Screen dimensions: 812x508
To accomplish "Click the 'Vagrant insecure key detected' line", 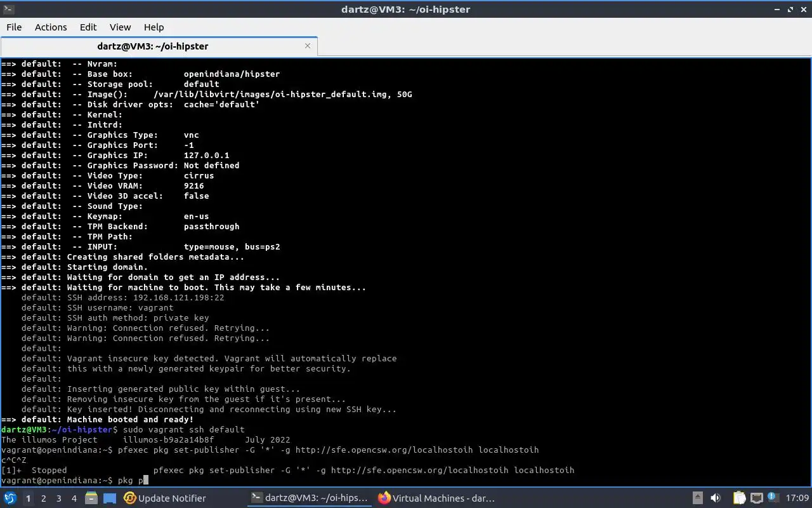I will point(209,359).
